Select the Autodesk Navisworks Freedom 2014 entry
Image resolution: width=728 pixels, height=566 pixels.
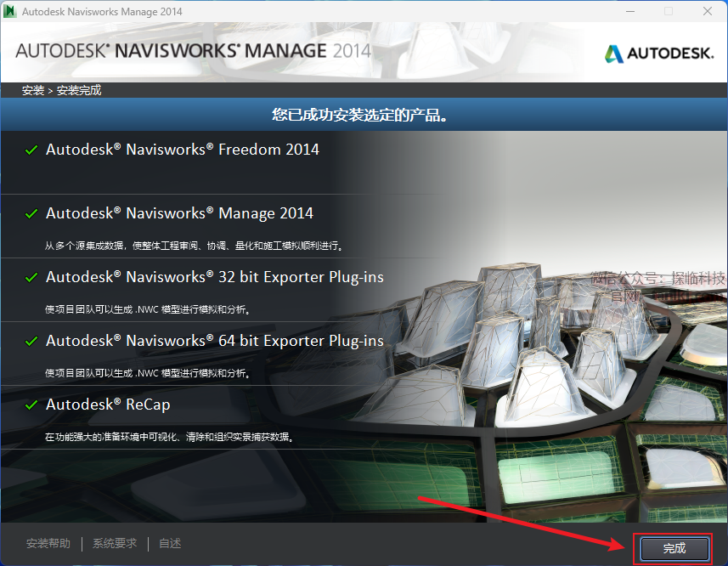pos(183,150)
